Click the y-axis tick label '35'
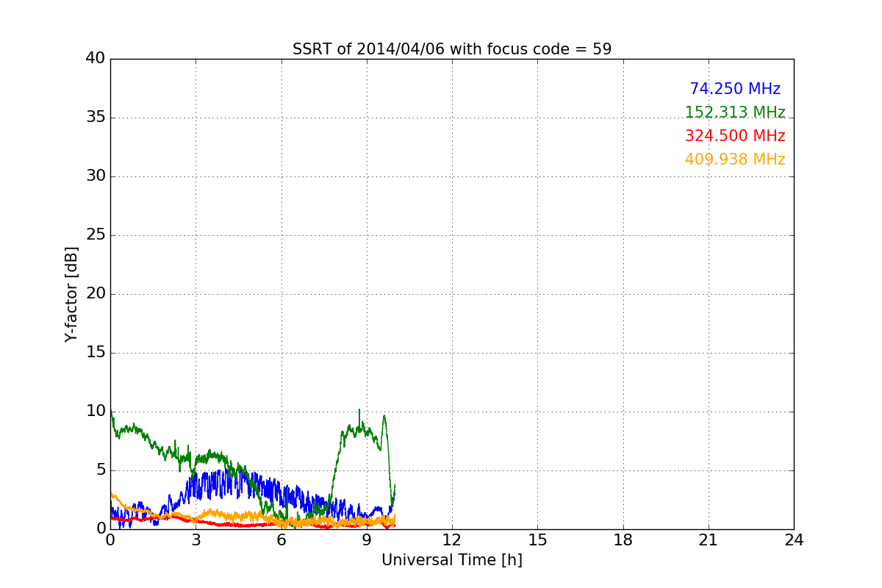Screen dimensions: 882x588 pos(96,118)
